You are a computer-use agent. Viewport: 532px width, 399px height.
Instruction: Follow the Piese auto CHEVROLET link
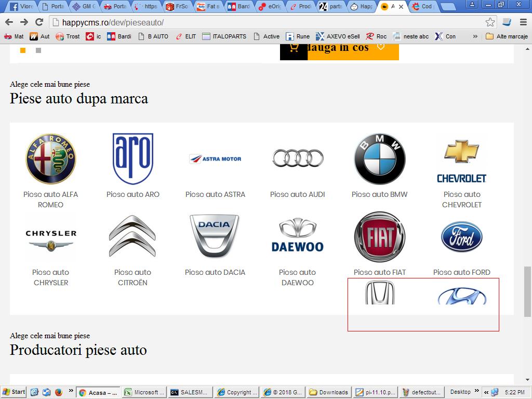(462, 199)
